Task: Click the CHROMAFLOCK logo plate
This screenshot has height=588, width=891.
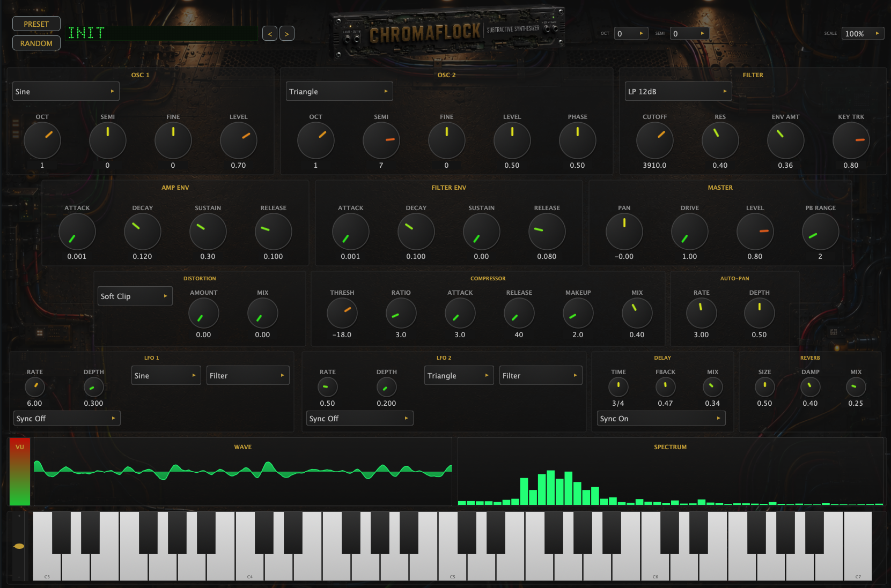Action: pos(446,33)
